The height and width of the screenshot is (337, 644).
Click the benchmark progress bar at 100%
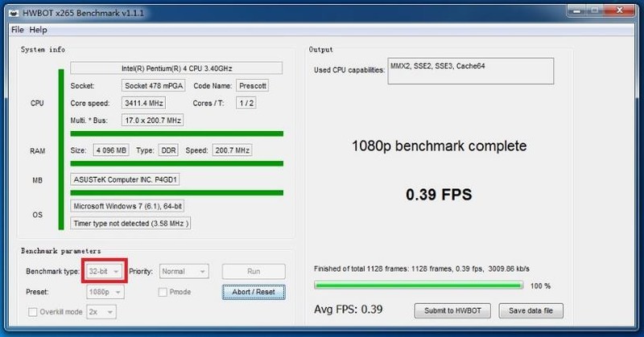(419, 286)
